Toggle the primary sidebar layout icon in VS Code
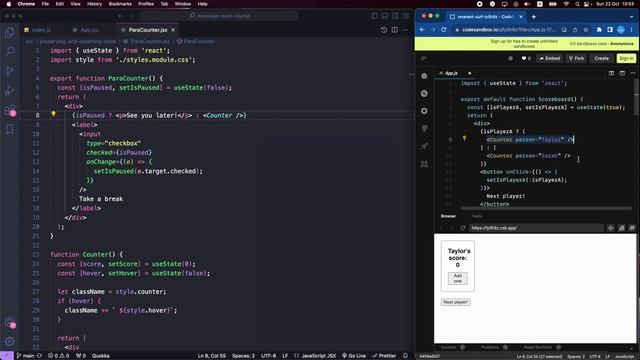 374,16
